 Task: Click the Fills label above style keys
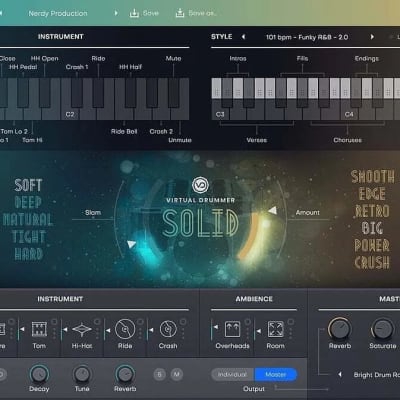coord(302,58)
